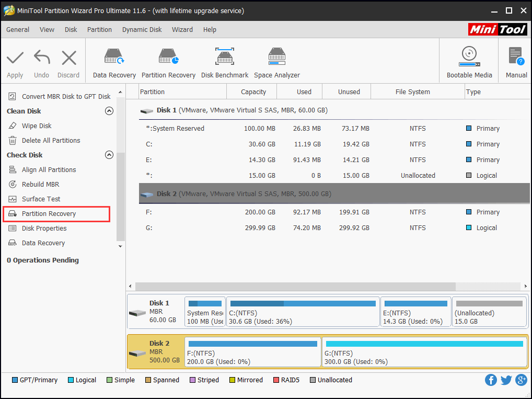Open Partition Recovery in the top toolbar
Viewport: 532px width, 399px height.
(168, 63)
